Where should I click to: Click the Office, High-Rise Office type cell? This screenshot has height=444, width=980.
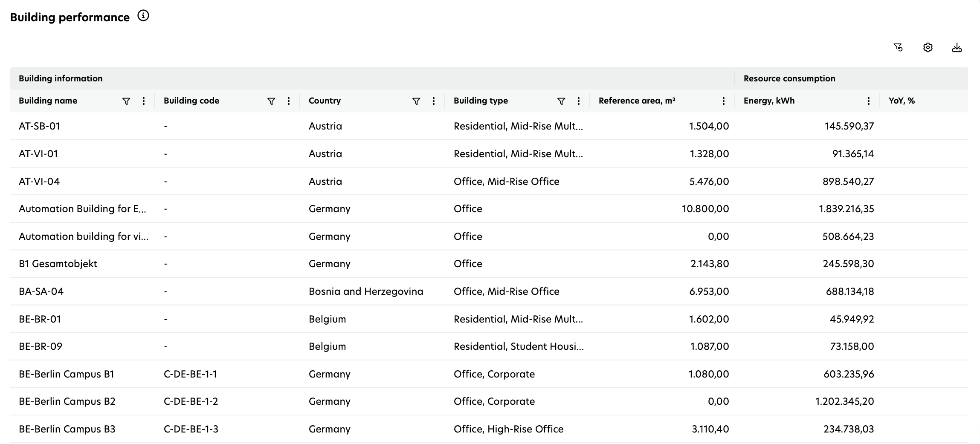[508, 429]
